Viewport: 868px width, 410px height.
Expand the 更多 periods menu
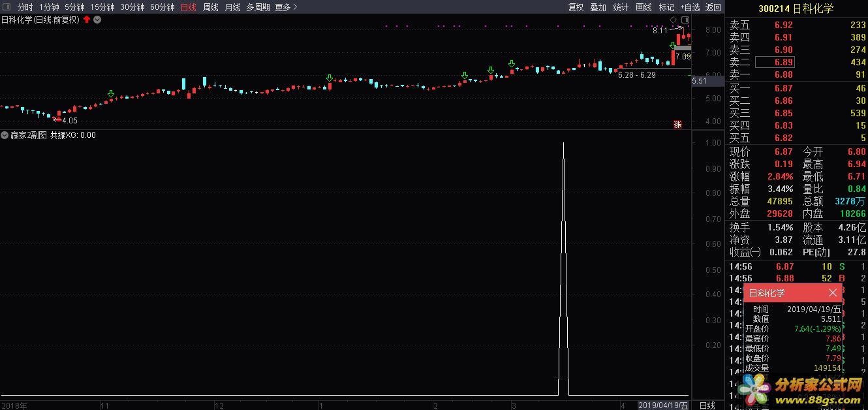(x=286, y=7)
